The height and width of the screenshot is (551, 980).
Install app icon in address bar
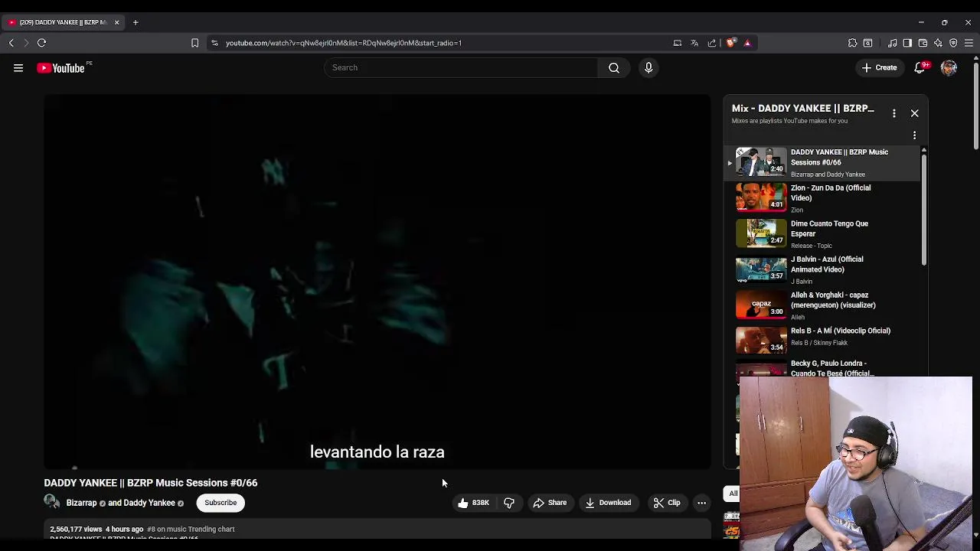pos(678,43)
